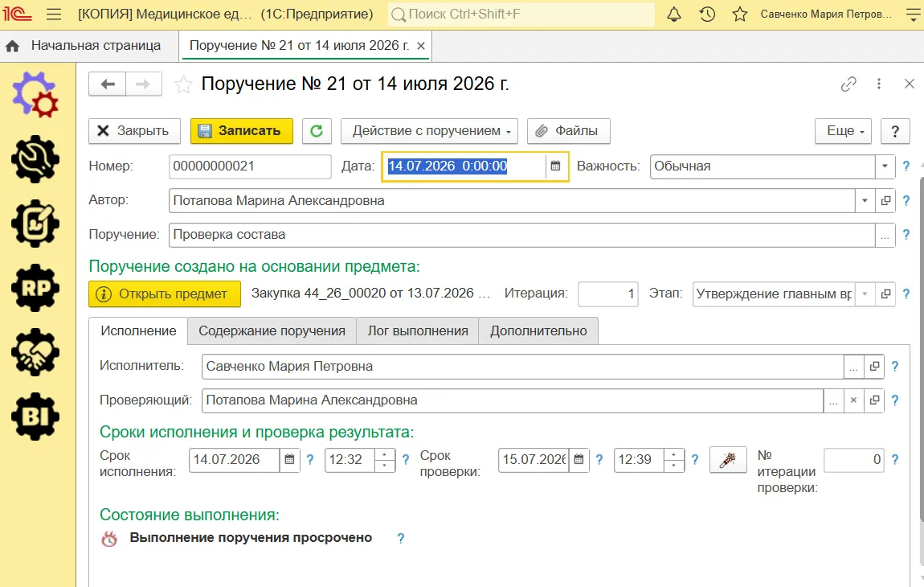
Task: Switch to Лог выполнения tab
Action: point(418,331)
